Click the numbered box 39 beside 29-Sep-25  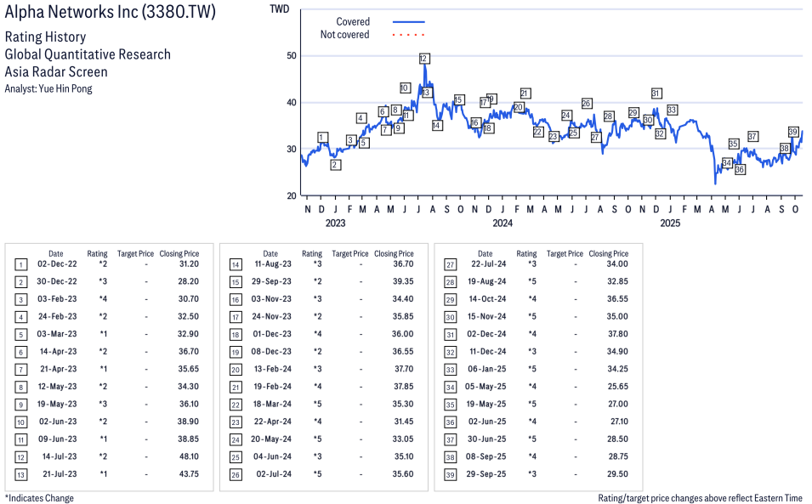tap(450, 474)
